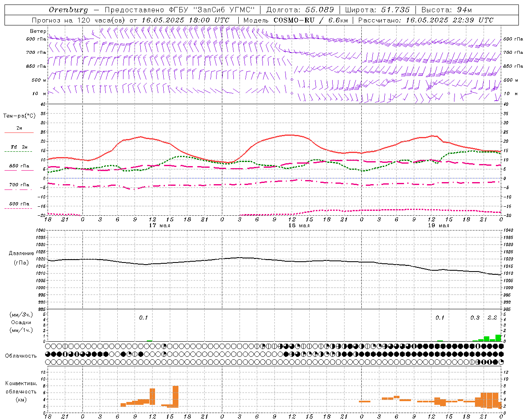Image resolution: width=525 pixels, height=420 pixels.
Task: Click the '2.2' precipitation amount value
Action: 492,318
